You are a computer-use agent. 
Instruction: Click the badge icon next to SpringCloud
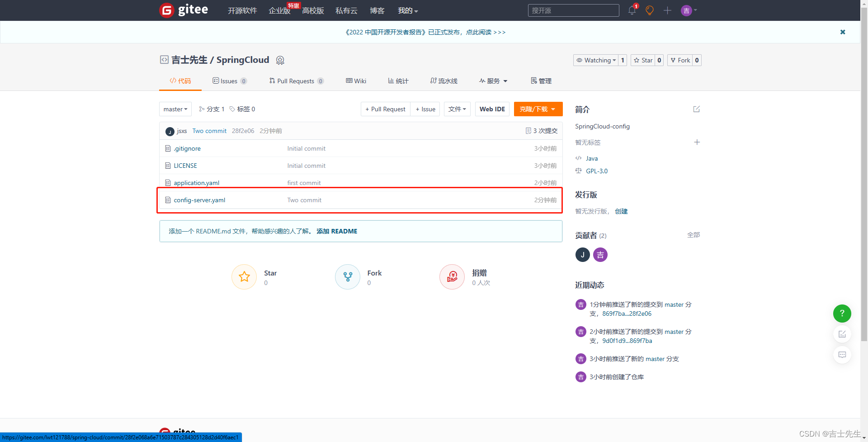[x=280, y=60]
